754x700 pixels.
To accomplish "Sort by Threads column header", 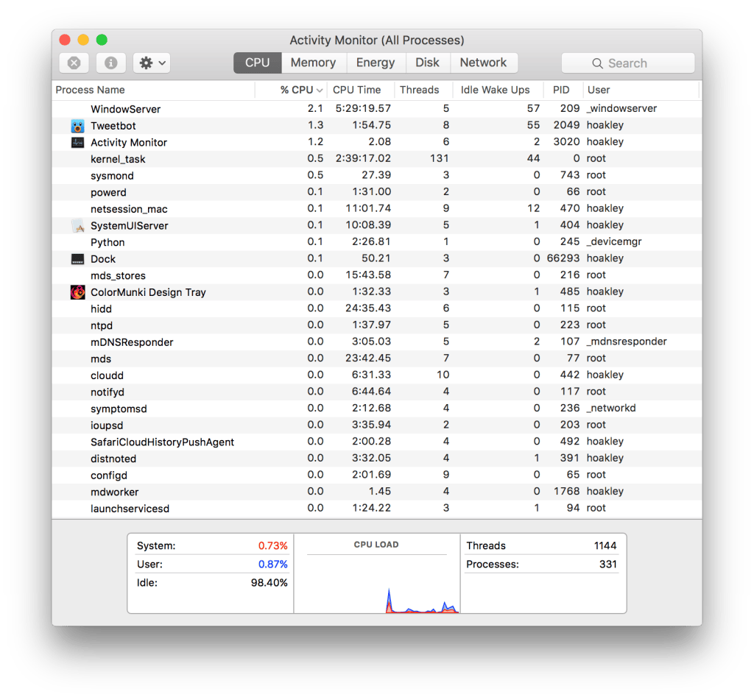I will (423, 90).
